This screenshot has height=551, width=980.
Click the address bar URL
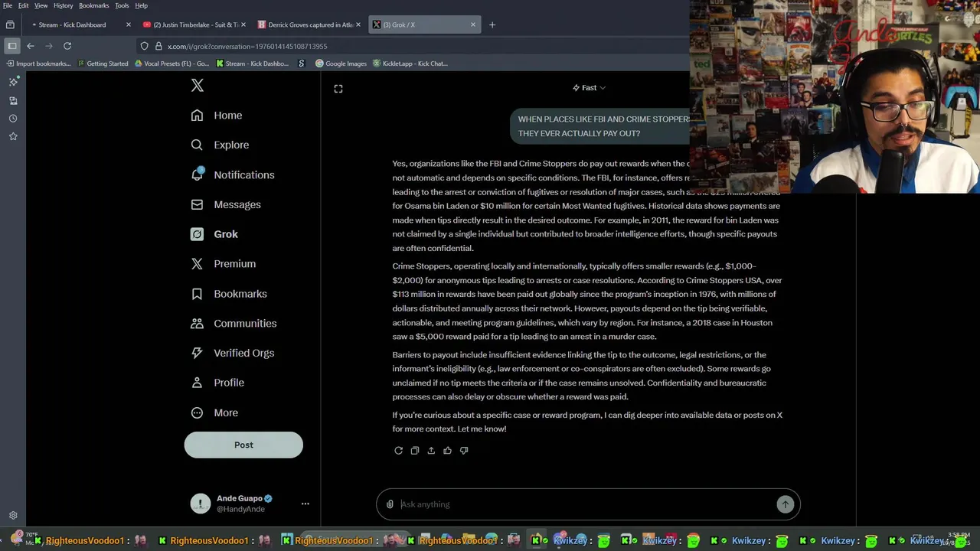[247, 46]
